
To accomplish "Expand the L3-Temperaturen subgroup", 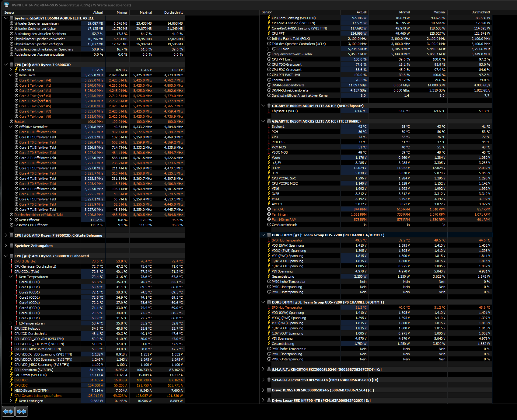I will 11,323.
